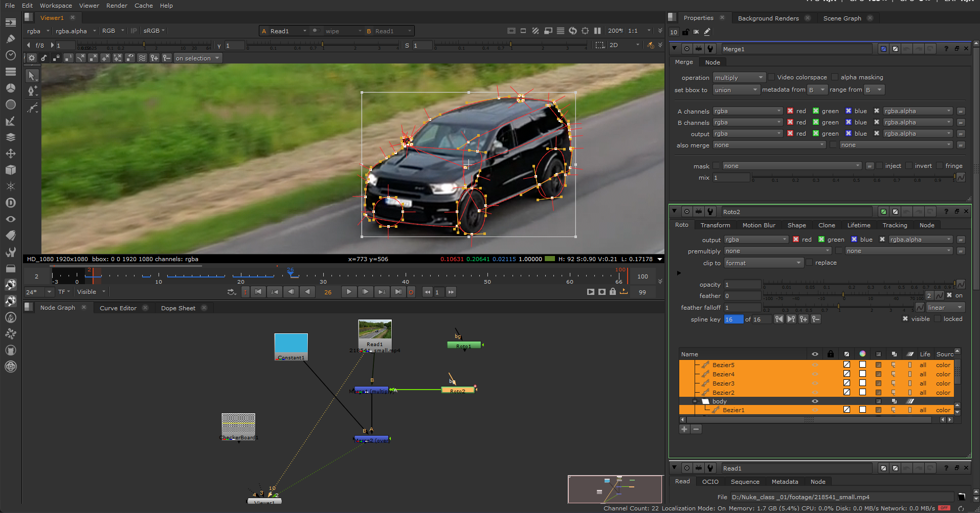980x513 pixels.
Task: Check the invert mask option in Merge1
Action: (x=909, y=165)
